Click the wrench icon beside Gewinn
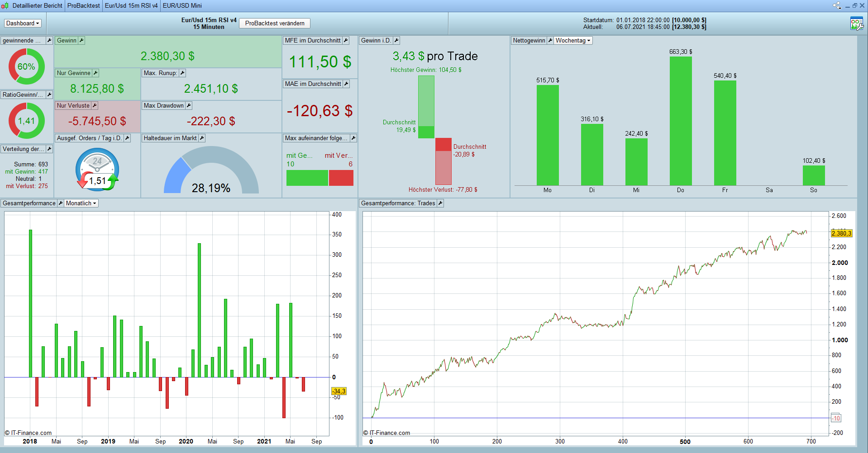Image resolution: width=868 pixels, height=453 pixels. pyautogui.click(x=81, y=40)
